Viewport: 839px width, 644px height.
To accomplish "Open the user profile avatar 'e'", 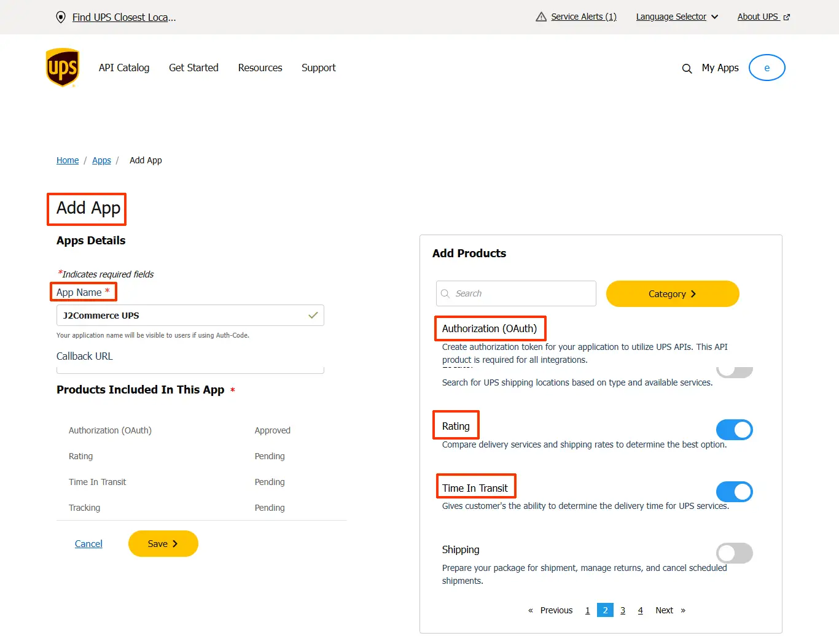I will (767, 68).
